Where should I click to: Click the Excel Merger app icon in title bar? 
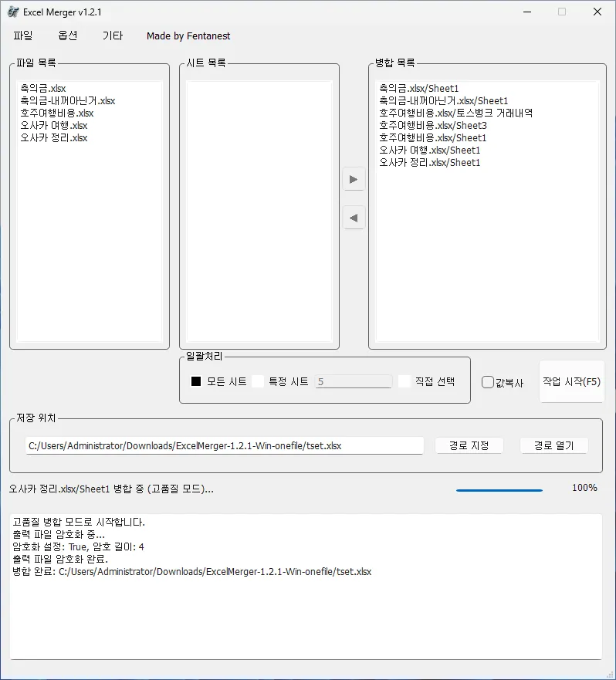pos(13,12)
